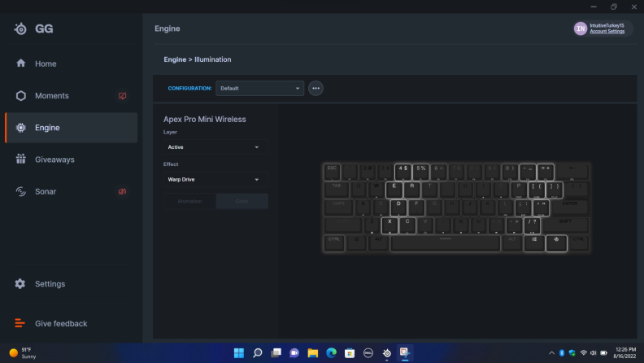Select the right CTRL key

click(x=579, y=243)
